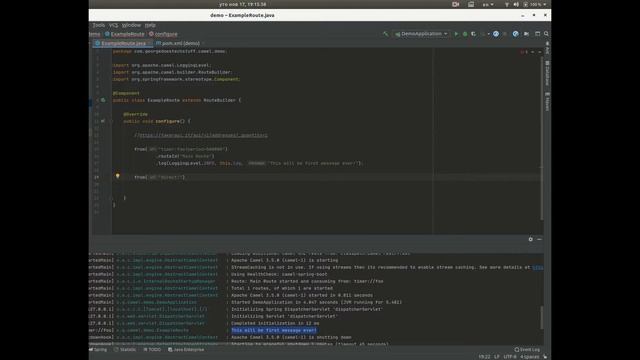Click the Spring bean gutter icon beside class ExampleRoute

(103, 100)
